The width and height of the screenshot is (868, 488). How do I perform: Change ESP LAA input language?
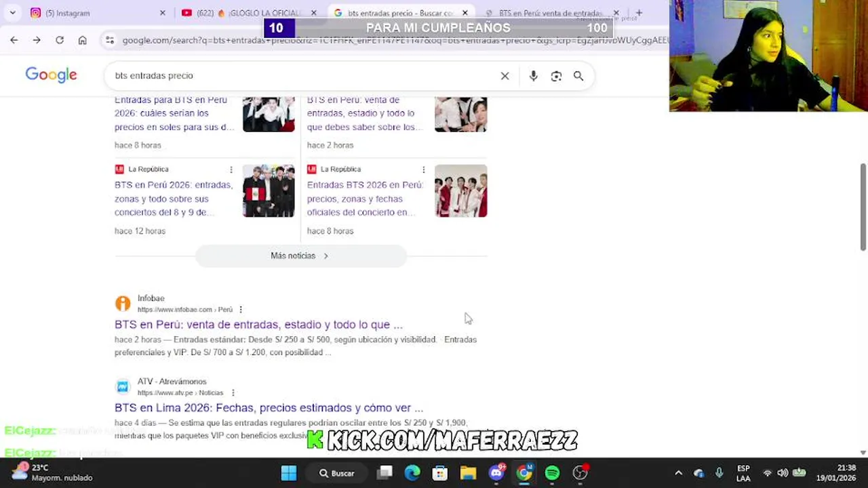[743, 473]
